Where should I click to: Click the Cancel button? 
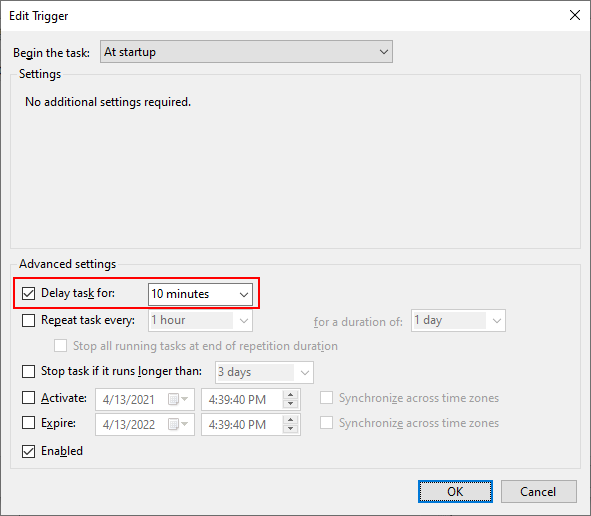coord(539,492)
